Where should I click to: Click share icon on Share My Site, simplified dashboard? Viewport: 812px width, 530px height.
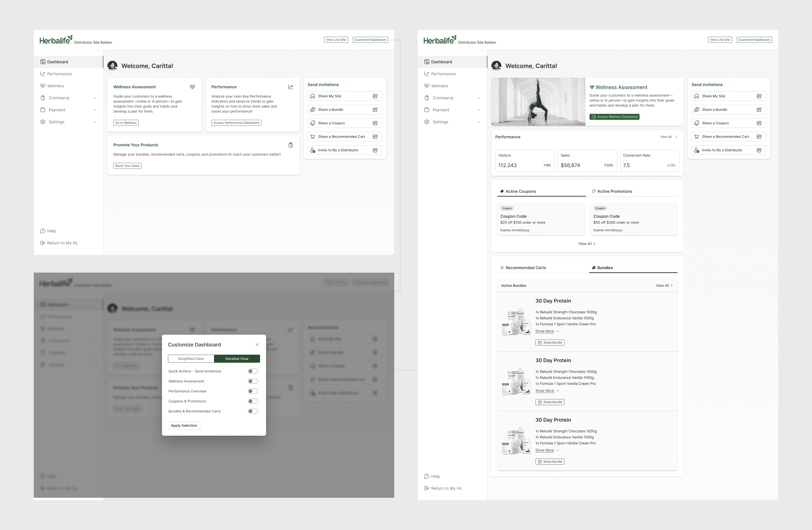tap(375, 96)
